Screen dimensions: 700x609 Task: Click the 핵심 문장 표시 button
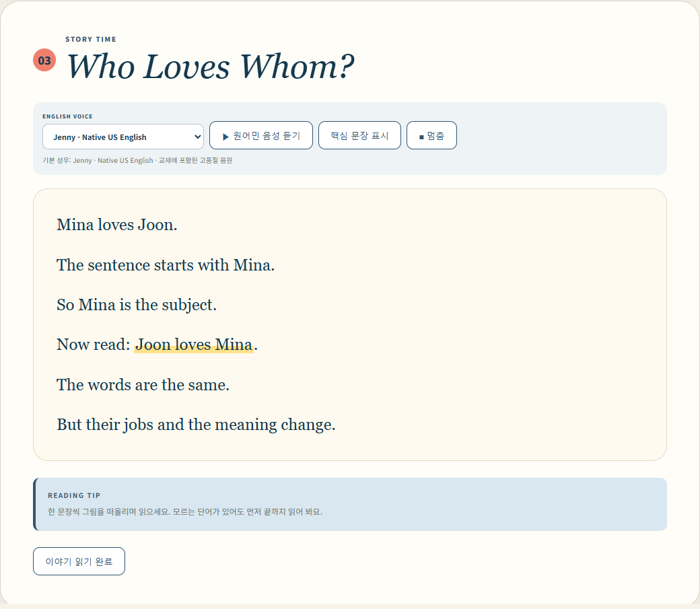click(359, 135)
